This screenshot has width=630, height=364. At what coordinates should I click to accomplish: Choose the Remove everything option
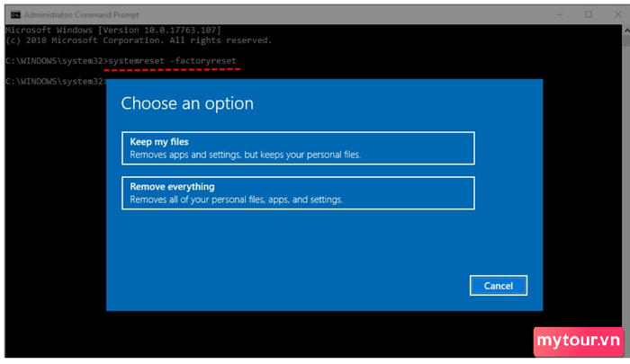point(298,193)
